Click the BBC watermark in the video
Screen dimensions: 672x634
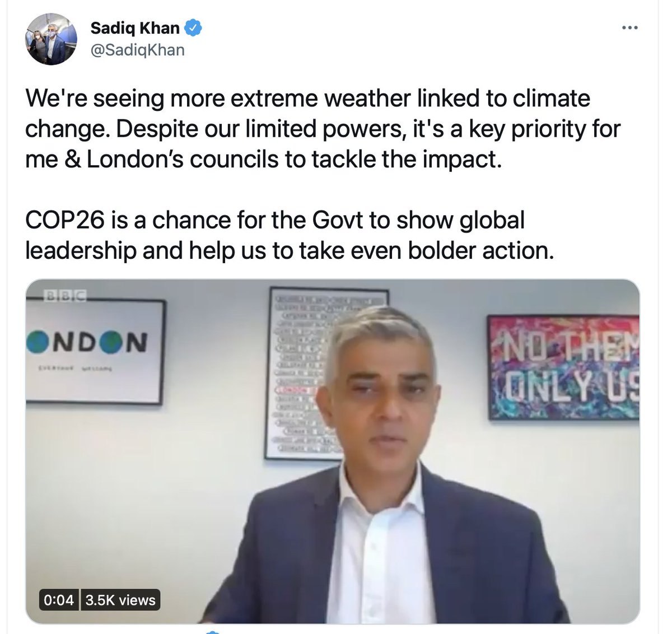pos(65,296)
